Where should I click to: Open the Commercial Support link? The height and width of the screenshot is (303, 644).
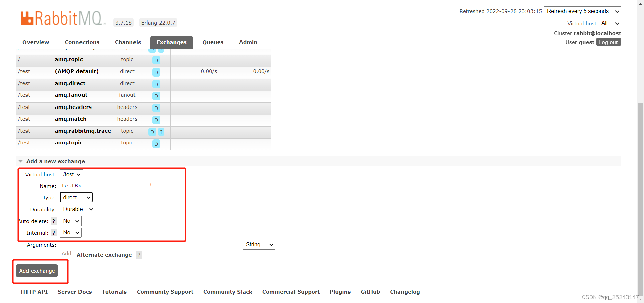pos(291,292)
